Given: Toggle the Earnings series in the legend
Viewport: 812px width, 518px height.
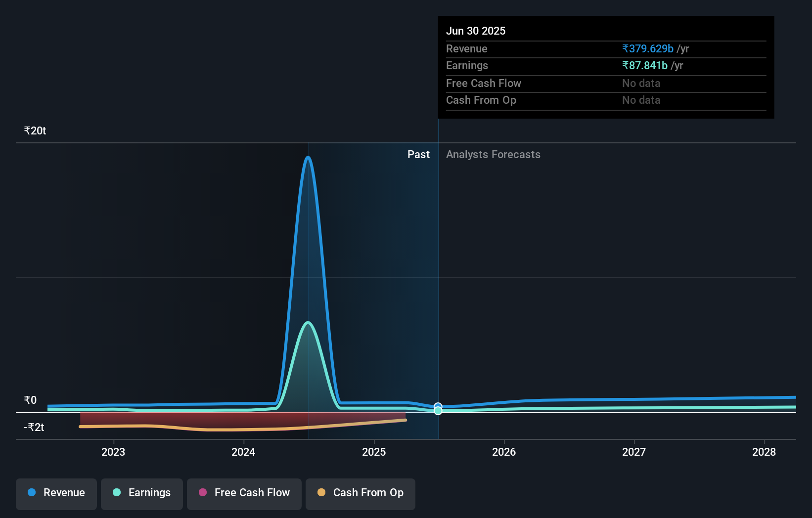Looking at the screenshot, I should (x=142, y=494).
